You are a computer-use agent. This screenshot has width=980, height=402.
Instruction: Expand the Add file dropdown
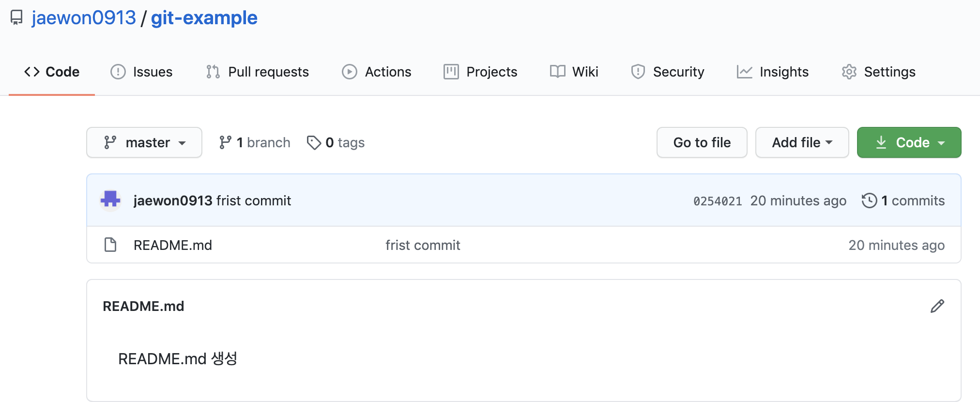click(x=802, y=142)
